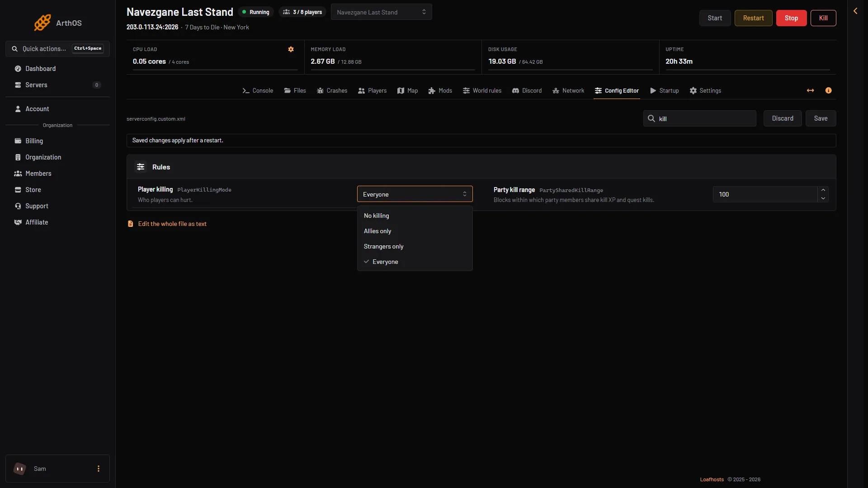Open the Account page
Image resolution: width=868 pixels, height=488 pixels.
pos(57,109)
